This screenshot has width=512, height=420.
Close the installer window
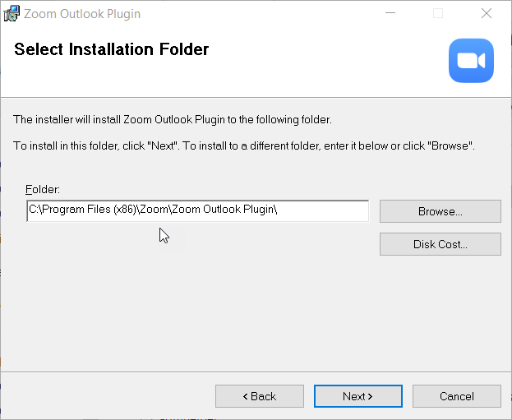coord(487,13)
